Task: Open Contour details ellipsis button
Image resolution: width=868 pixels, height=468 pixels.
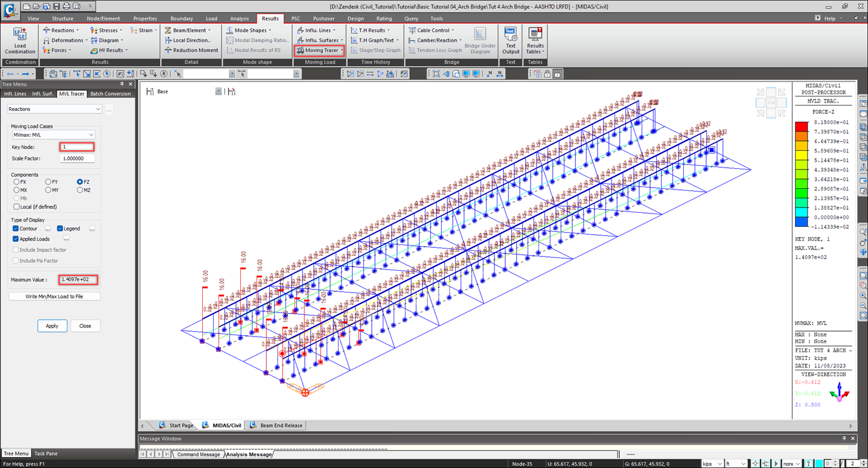Action: tap(48, 229)
